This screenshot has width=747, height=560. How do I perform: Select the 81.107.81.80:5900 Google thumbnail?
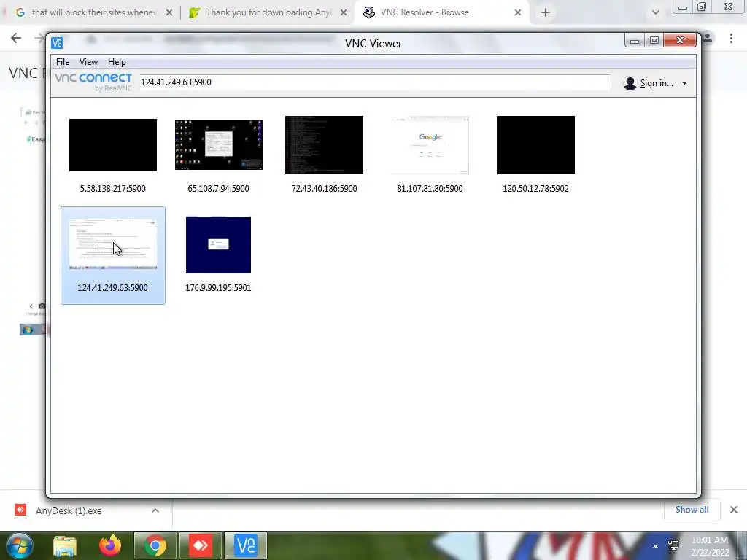[x=430, y=145]
